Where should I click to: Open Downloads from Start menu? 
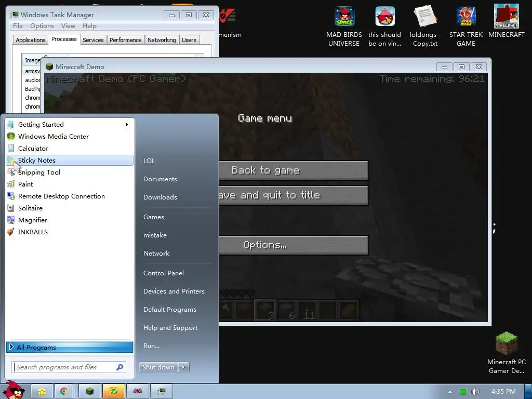coord(160,197)
